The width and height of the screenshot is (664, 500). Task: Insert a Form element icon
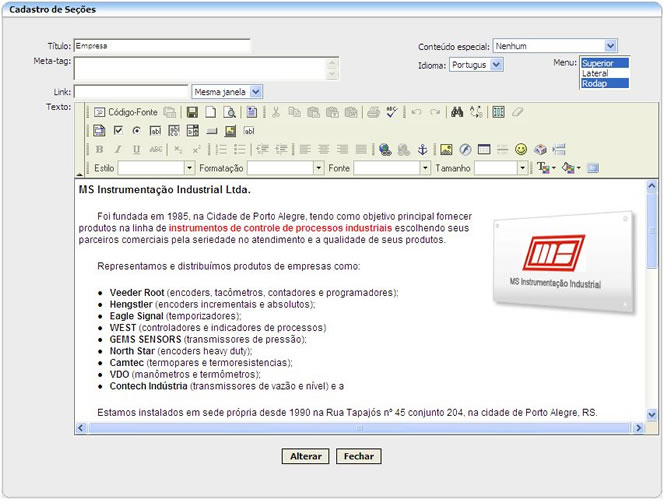tap(99, 131)
